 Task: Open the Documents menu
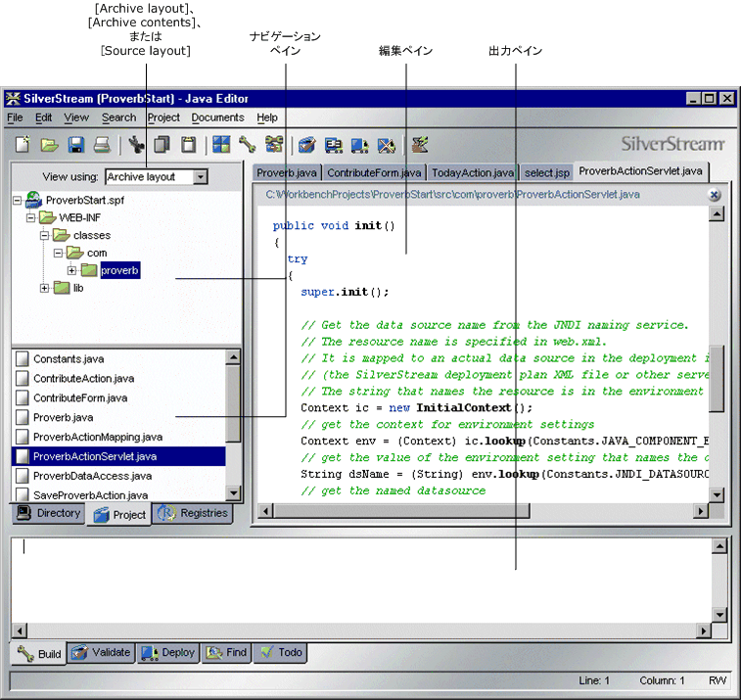[218, 117]
